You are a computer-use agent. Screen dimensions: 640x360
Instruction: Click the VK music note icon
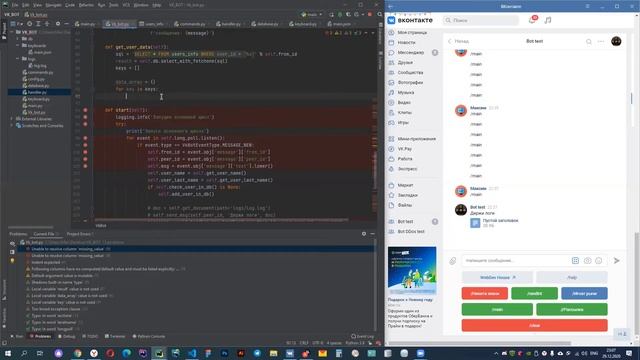548,20
